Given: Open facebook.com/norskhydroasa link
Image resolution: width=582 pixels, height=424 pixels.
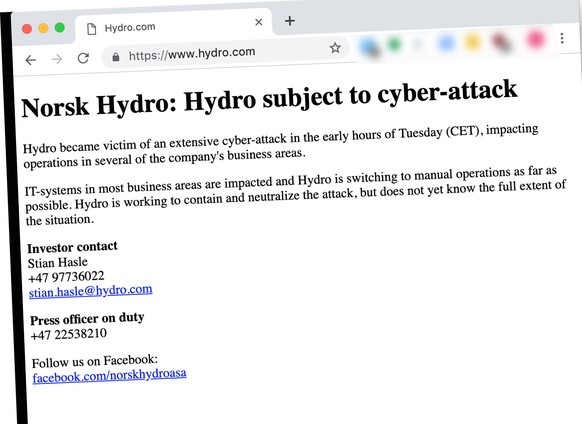Looking at the screenshot, I should point(109,375).
